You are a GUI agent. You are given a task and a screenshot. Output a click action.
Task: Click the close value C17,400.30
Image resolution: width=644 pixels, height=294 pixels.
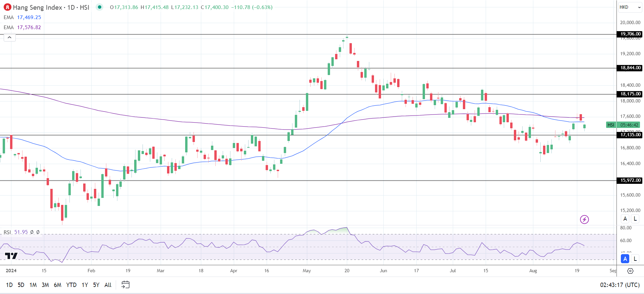215,7
